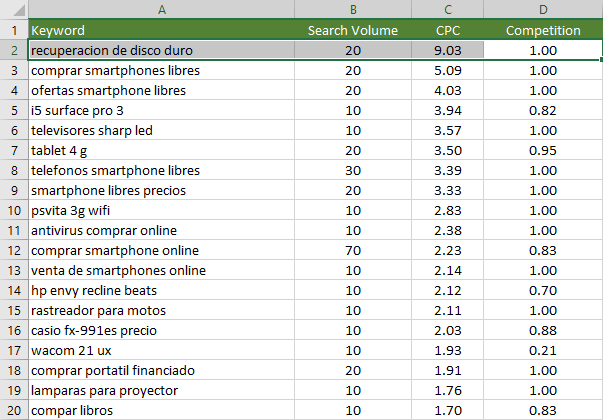Click cell 'comprar smartphones libres'
603x420 pixels.
click(x=162, y=70)
